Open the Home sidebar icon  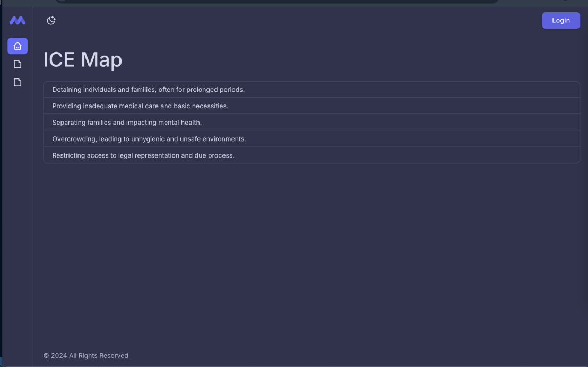18,46
